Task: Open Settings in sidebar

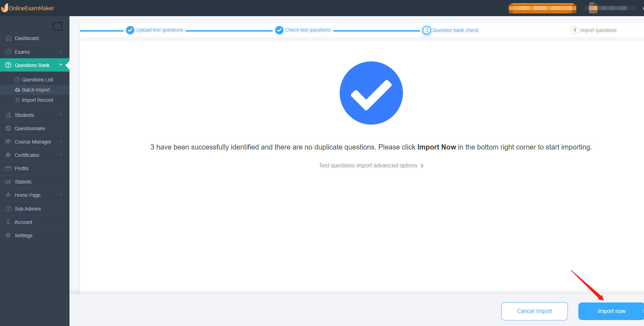Action: [x=35, y=235]
